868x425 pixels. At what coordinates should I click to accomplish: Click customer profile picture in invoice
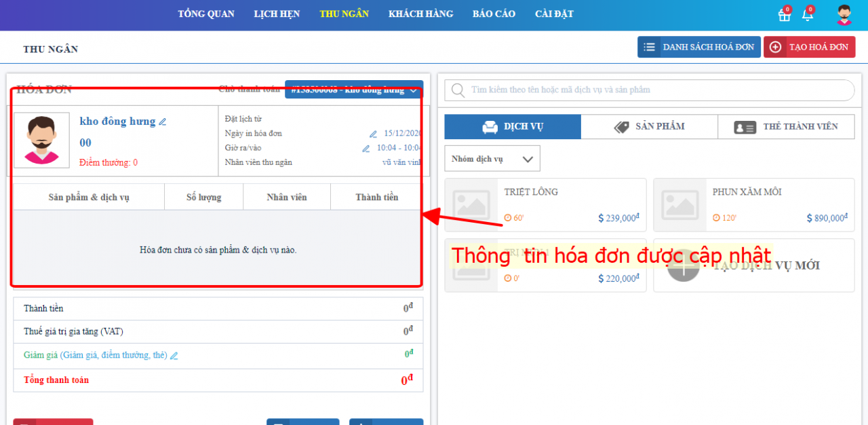(x=42, y=141)
